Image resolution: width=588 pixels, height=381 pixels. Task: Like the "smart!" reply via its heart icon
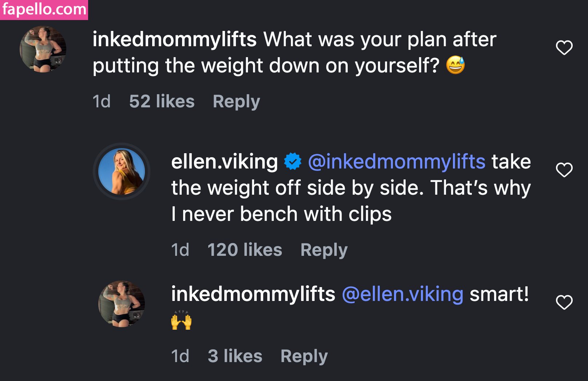tap(564, 302)
